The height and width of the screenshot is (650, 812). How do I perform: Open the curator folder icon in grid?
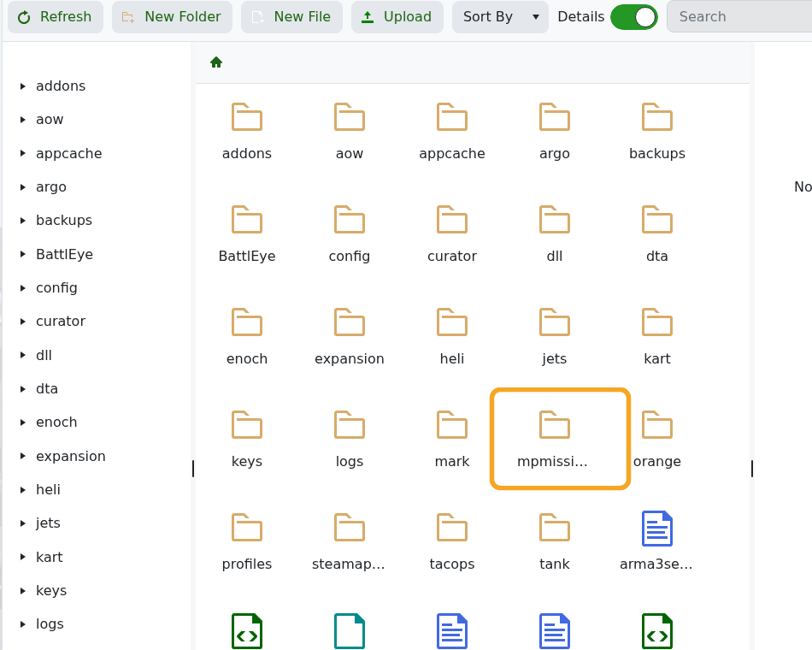[452, 219]
